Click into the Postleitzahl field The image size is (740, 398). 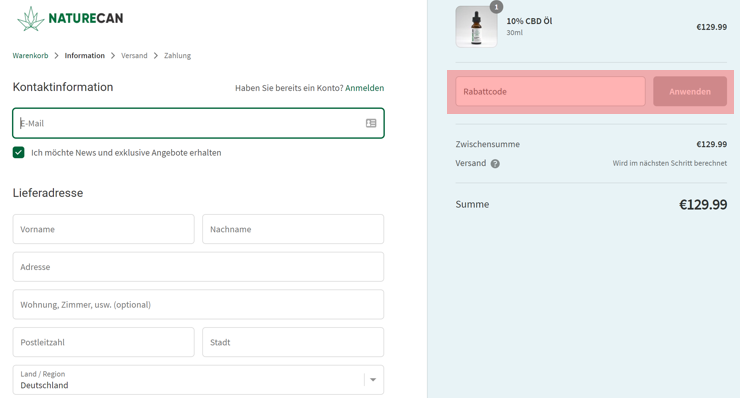tap(103, 342)
